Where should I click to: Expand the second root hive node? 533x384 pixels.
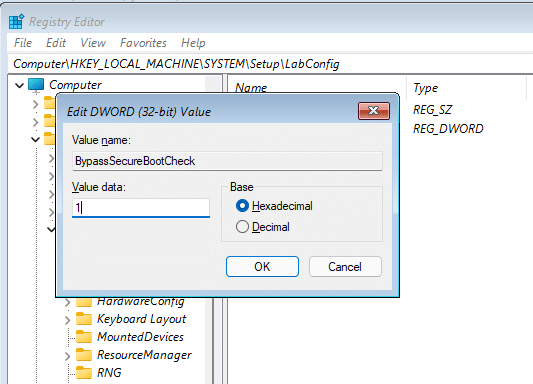(x=35, y=122)
